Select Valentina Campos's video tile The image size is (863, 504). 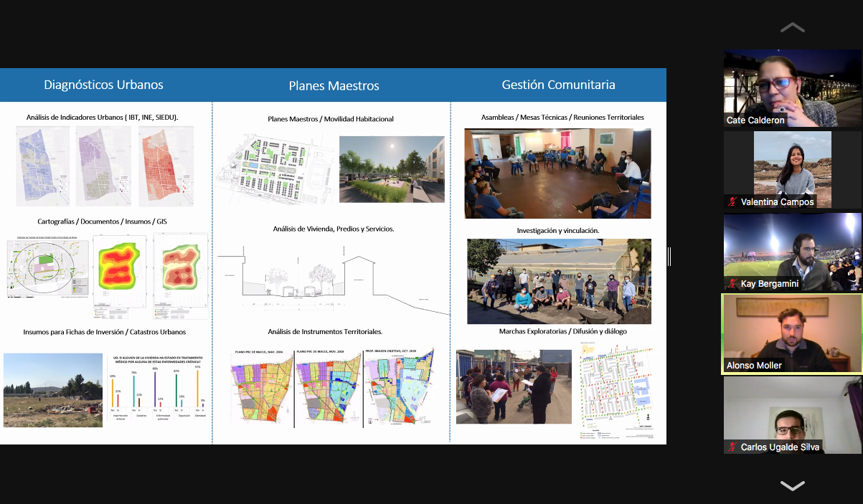[x=792, y=170]
